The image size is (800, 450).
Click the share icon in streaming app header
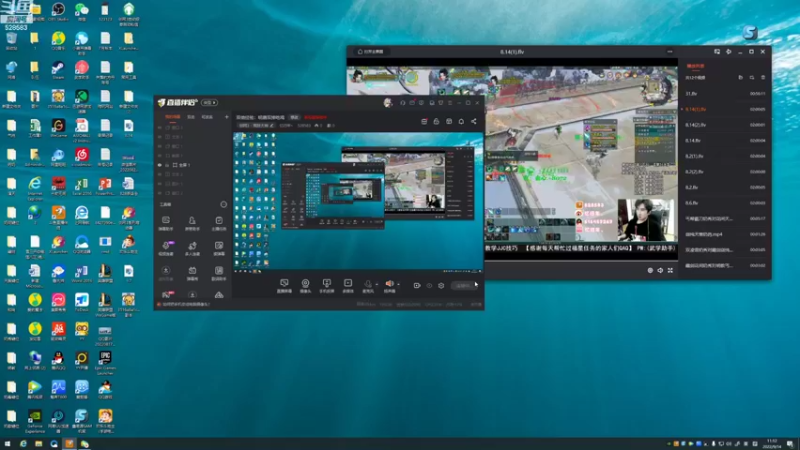[473, 121]
